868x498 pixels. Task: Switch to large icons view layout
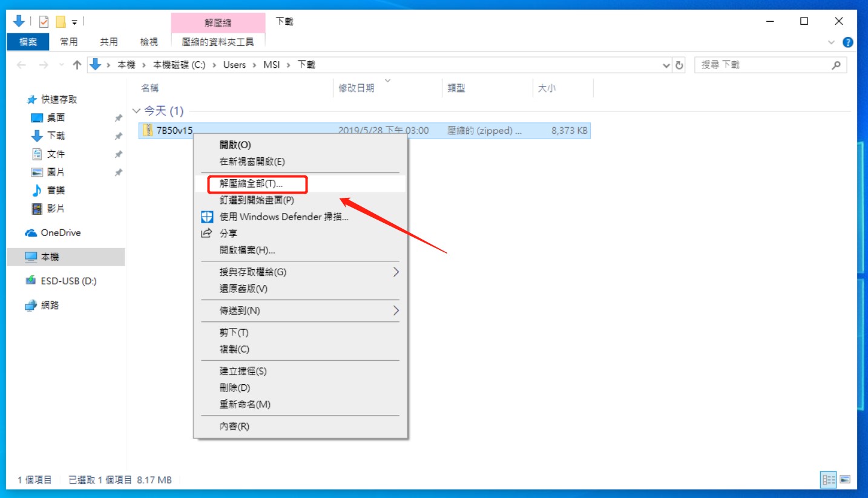click(x=845, y=480)
